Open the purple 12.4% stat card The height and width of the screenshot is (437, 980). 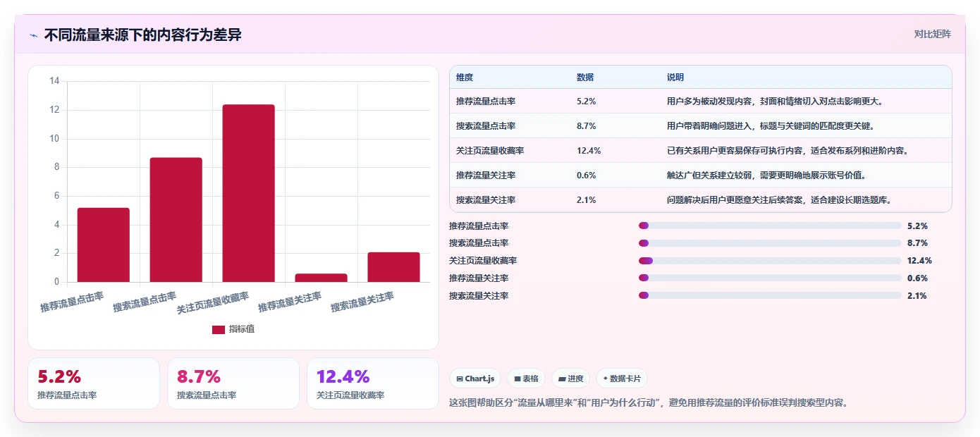point(373,383)
